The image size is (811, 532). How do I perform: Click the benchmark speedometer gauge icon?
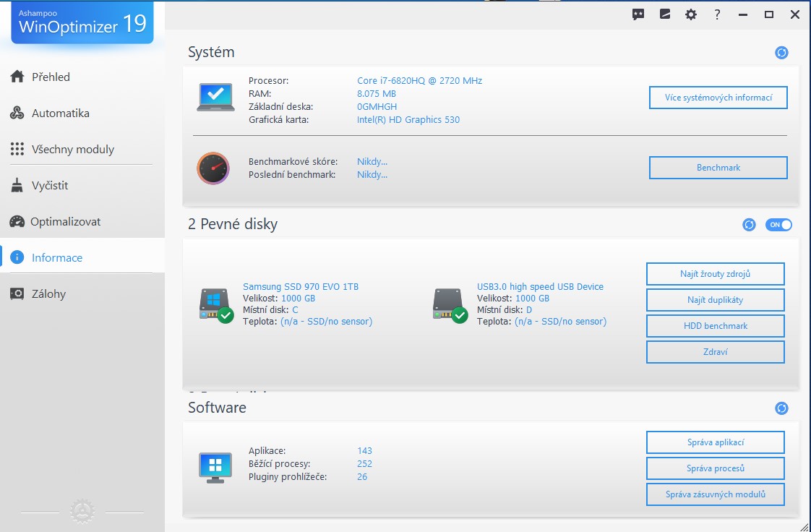coord(213,168)
